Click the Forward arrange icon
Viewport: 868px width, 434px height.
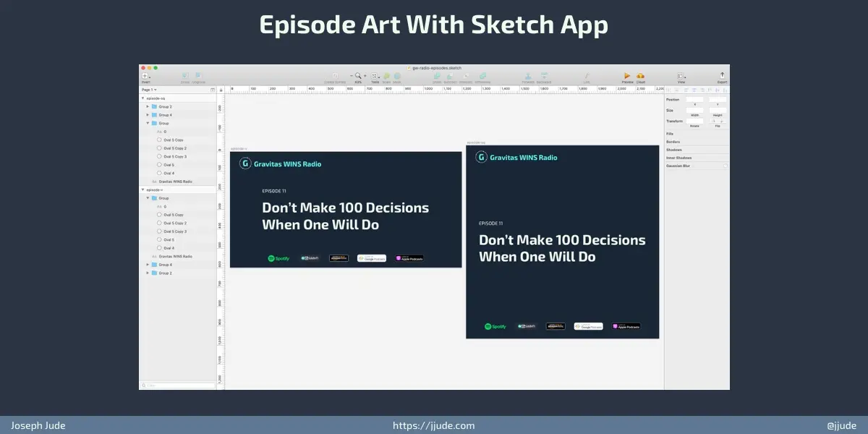point(528,76)
